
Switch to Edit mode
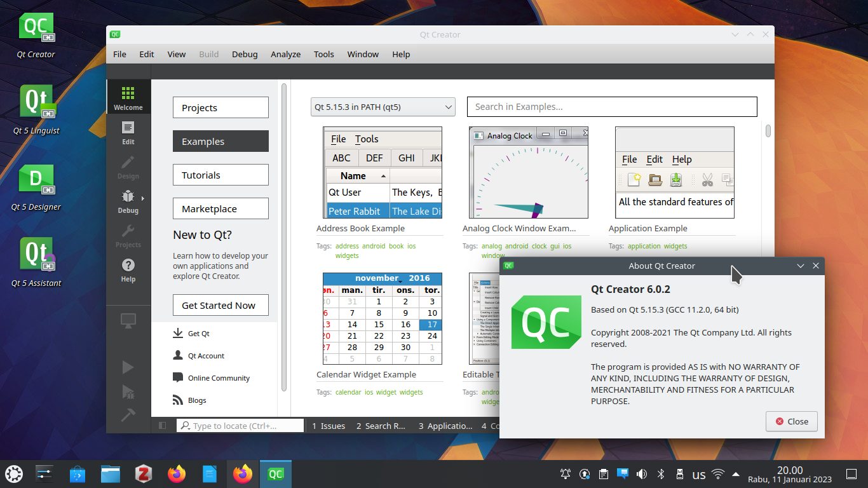[128, 133]
